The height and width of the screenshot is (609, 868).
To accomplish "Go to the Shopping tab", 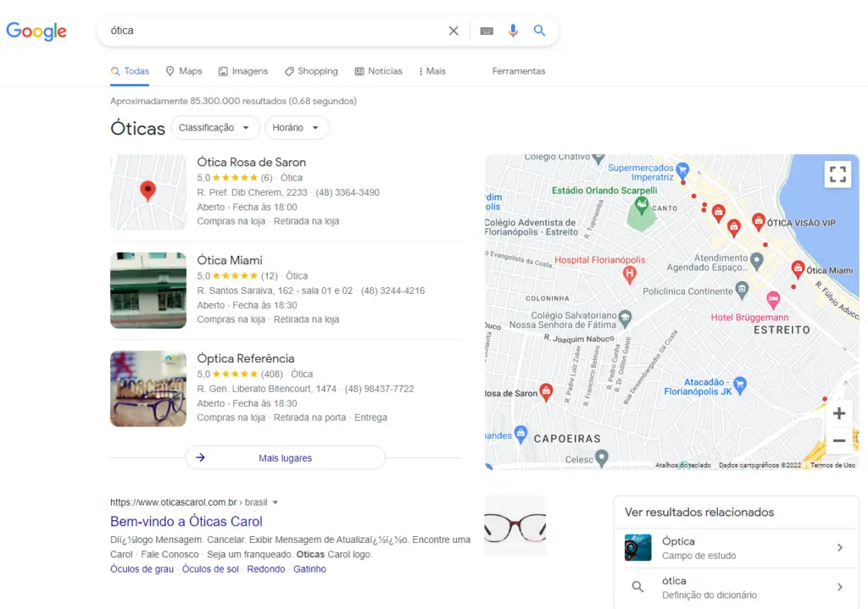I will tap(311, 71).
